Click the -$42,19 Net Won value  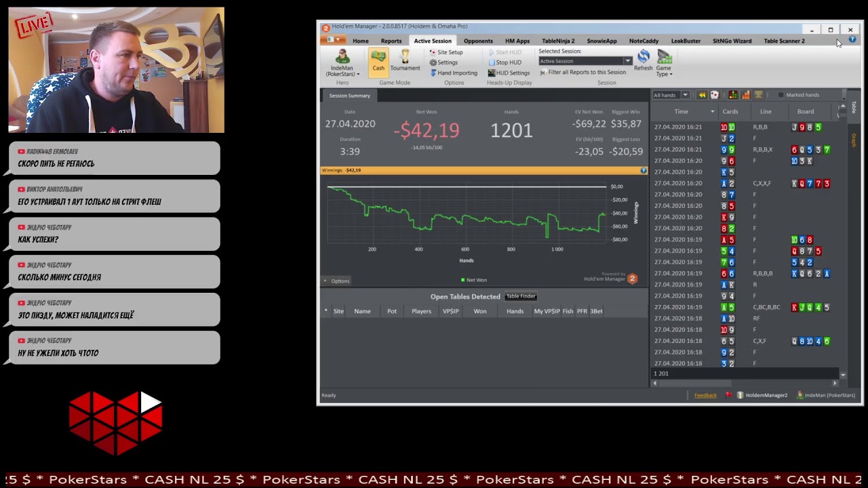point(427,130)
